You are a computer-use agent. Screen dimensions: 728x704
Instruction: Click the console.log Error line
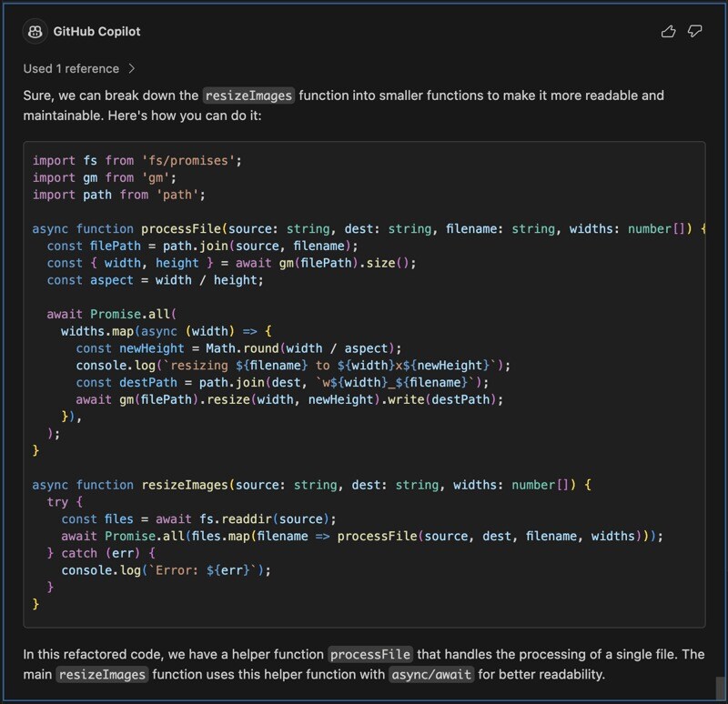[166, 570]
